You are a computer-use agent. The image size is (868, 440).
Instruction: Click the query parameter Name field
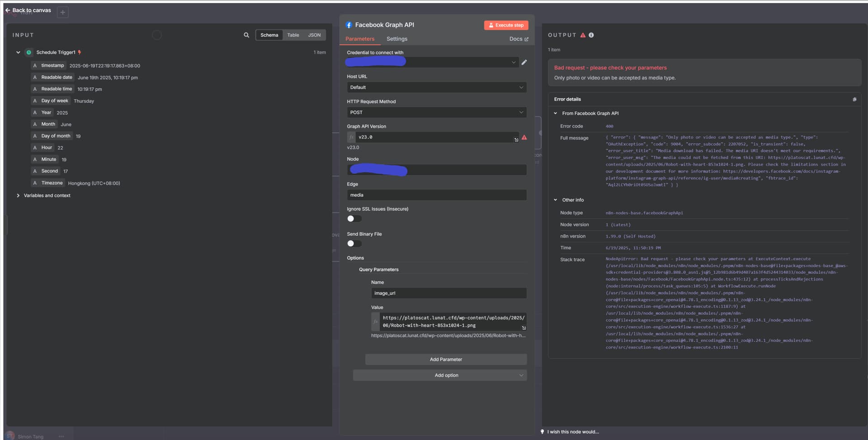coord(449,293)
